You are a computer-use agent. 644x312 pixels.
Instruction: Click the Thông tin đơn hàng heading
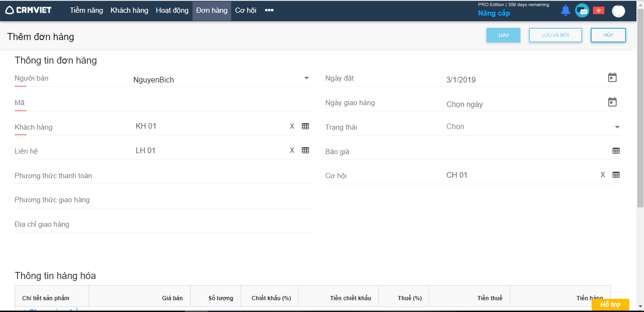click(x=56, y=60)
